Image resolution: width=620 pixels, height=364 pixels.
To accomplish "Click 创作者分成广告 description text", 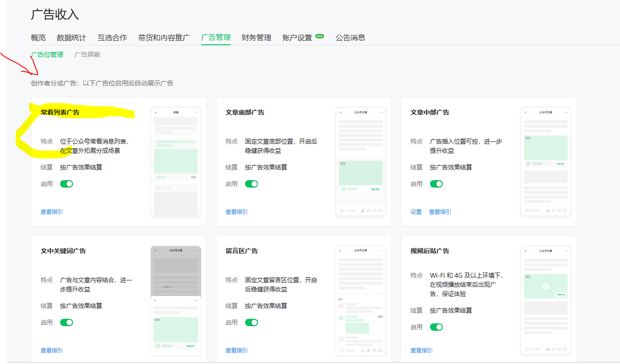I will (x=102, y=83).
